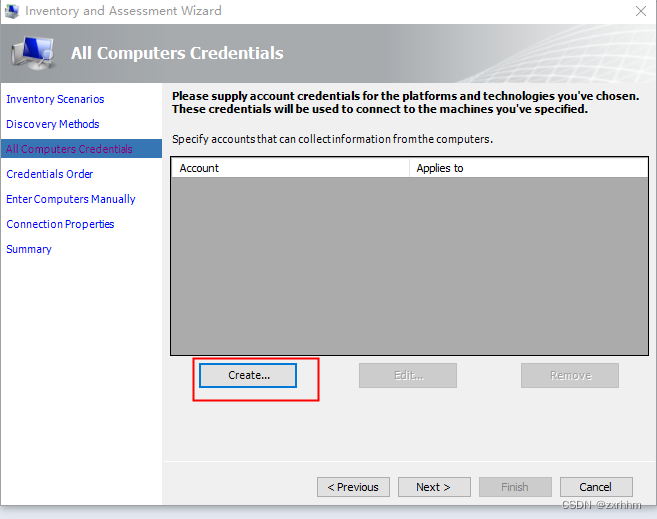Viewport: 657px width, 519px height.
Task: Click the "Specify accounts that can collect" text
Action: [332, 139]
